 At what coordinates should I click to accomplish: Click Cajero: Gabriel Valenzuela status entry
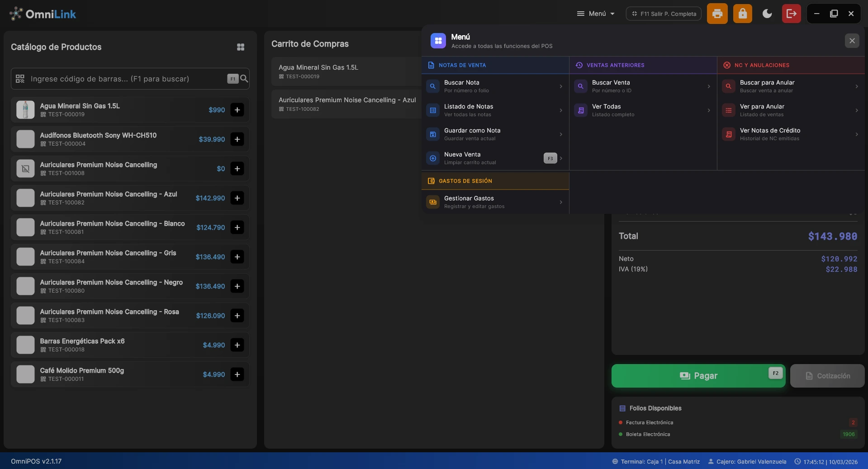[747, 462]
